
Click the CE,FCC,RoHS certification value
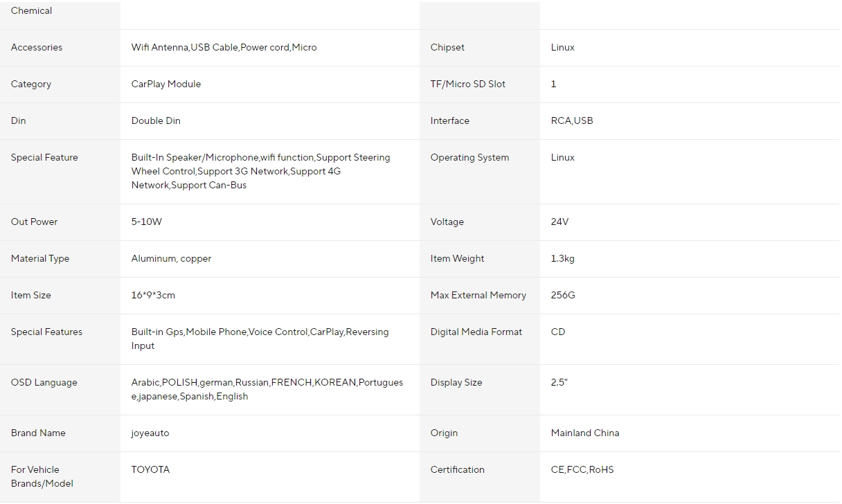point(582,470)
